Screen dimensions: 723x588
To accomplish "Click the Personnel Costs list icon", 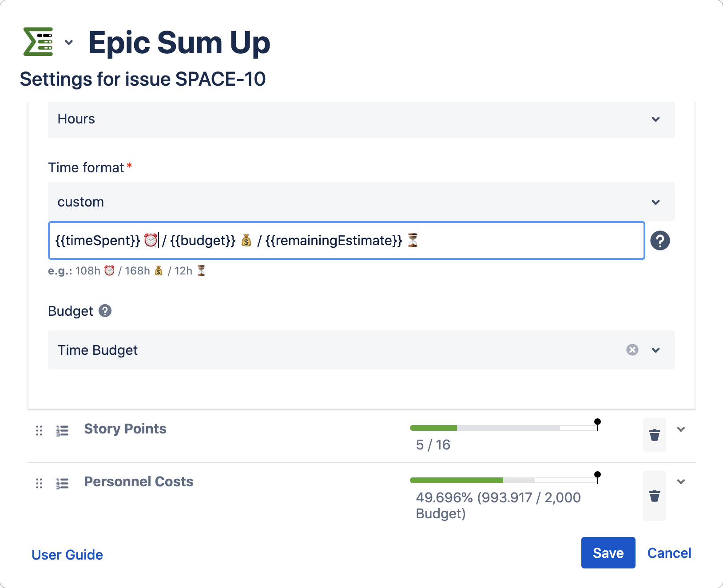I will pyautogui.click(x=63, y=483).
